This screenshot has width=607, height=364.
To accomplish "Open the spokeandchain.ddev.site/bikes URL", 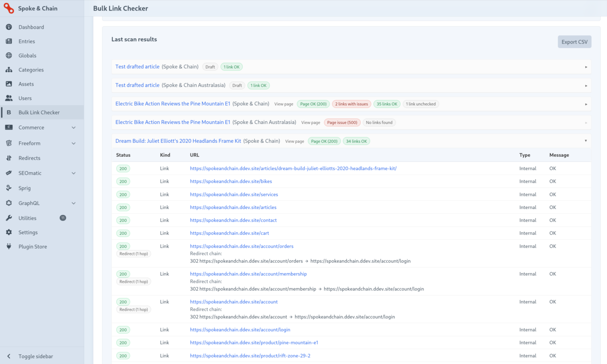I will 231,181.
